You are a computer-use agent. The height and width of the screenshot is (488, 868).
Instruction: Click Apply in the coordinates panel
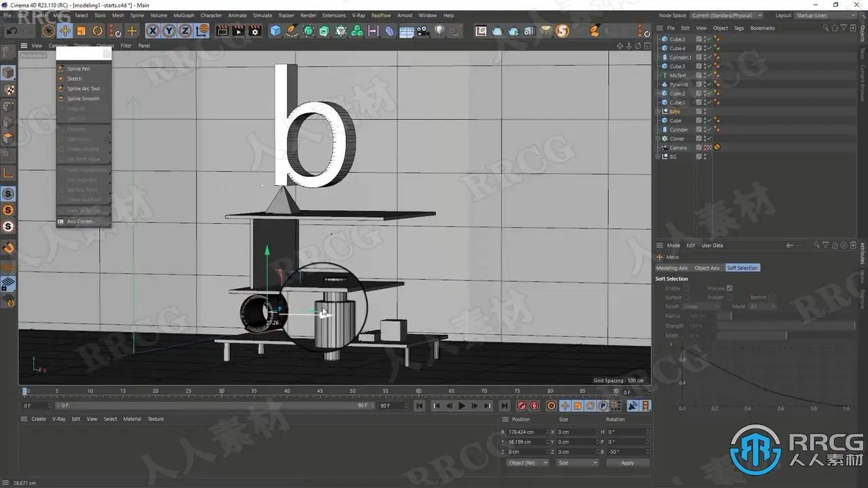(x=627, y=463)
